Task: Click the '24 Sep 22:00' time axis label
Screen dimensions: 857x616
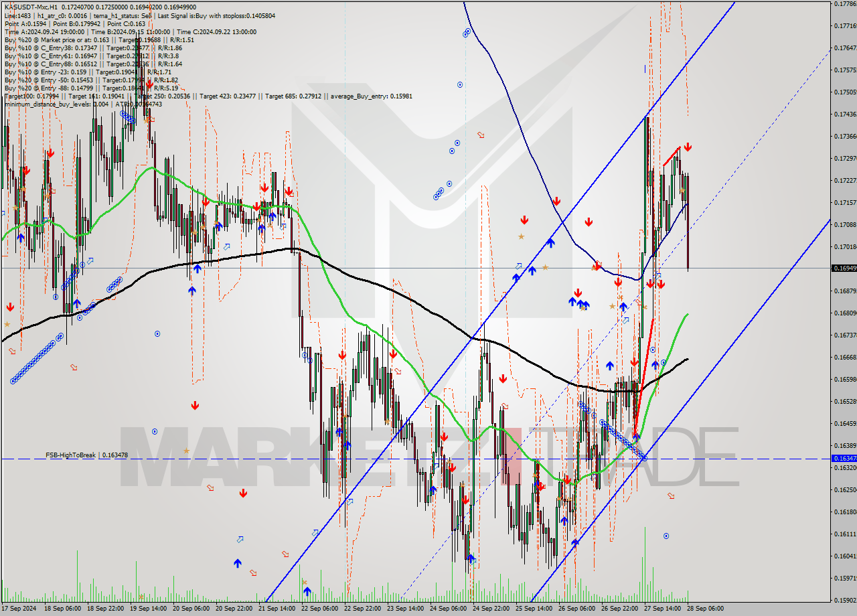Action: point(492,609)
